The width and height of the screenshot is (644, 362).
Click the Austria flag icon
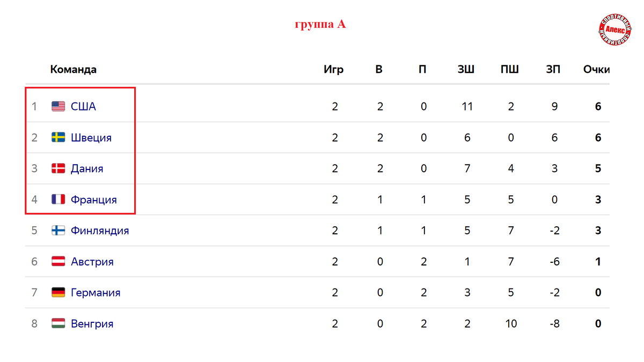[58, 262]
